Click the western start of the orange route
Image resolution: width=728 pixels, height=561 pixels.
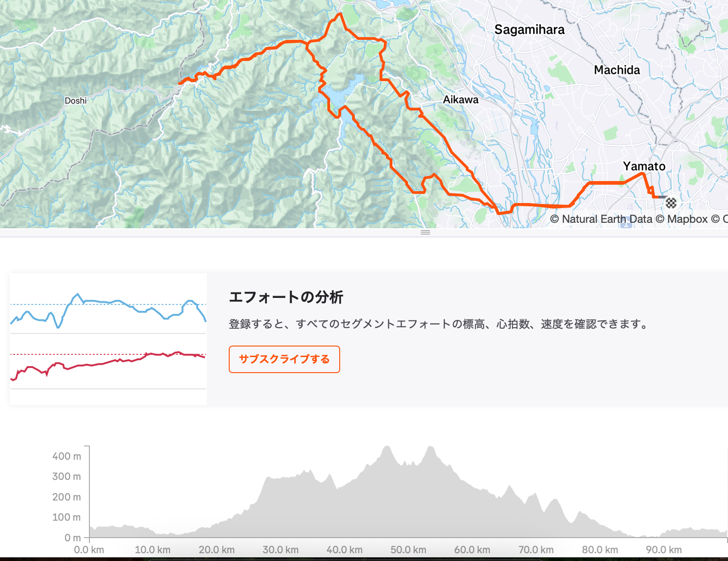(180, 83)
